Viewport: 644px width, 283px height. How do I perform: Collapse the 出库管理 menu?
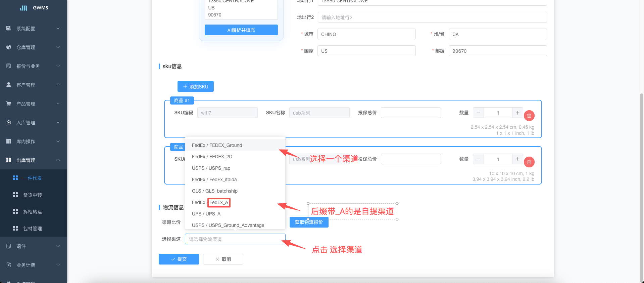pyautogui.click(x=58, y=160)
